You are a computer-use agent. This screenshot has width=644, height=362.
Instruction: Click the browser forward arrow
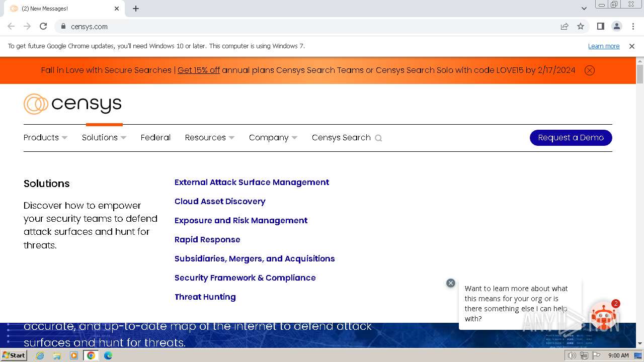click(27, 26)
